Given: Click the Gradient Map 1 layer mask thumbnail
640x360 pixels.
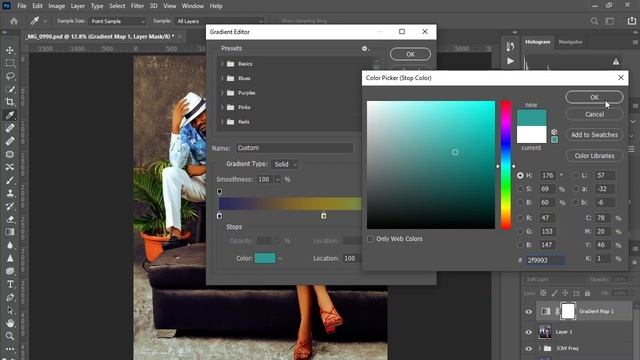Looking at the screenshot, I should point(567,311).
